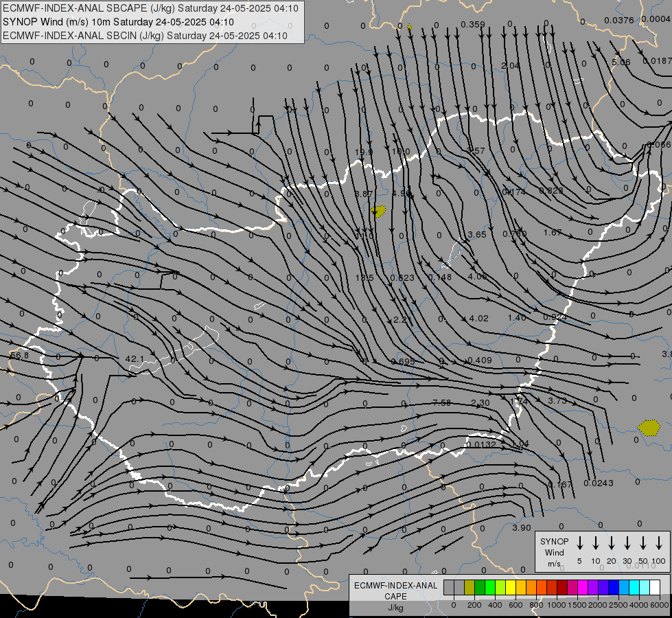Click the 42.1 CAPE value on map
672x618 pixels.
[135, 358]
